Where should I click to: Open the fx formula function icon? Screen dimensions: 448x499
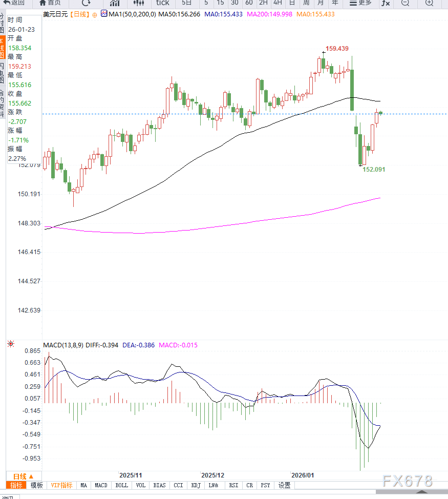(385, 3)
